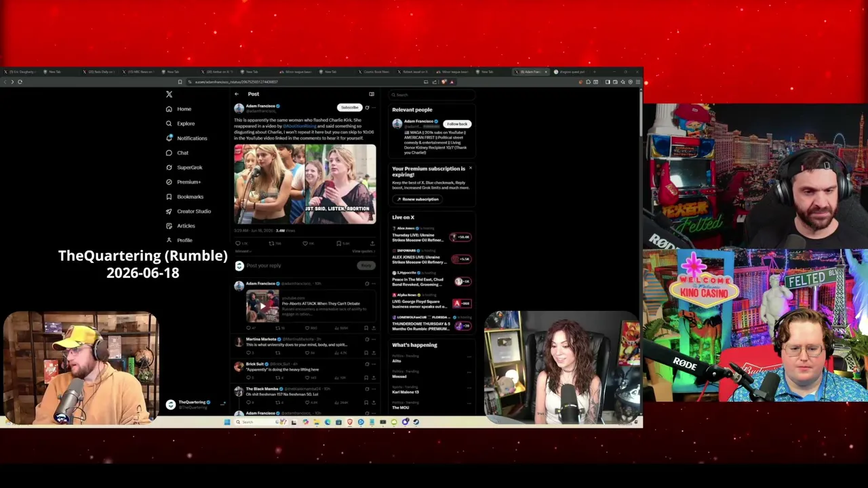Image resolution: width=868 pixels, height=488 pixels.
Task: Open Profile in the sidebar
Action: (x=179, y=241)
